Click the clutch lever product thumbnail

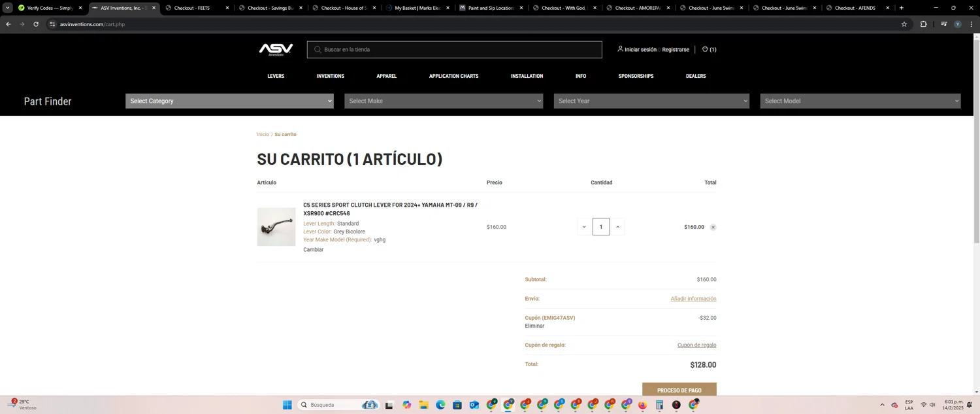[x=276, y=227]
